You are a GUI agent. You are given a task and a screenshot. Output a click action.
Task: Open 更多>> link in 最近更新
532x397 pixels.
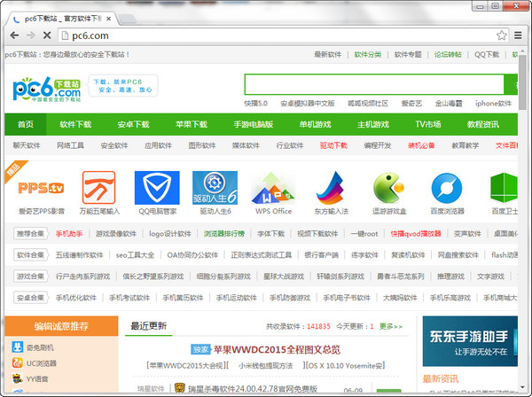click(390, 326)
